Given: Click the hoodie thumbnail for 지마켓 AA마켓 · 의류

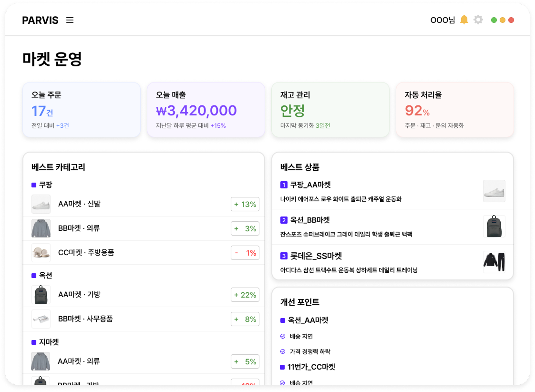Looking at the screenshot, I should coord(41,361).
